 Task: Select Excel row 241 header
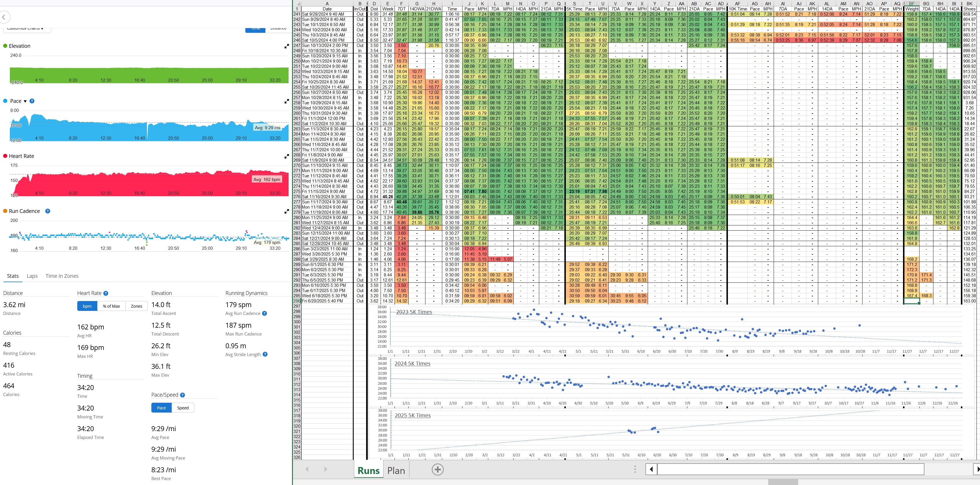(x=297, y=14)
